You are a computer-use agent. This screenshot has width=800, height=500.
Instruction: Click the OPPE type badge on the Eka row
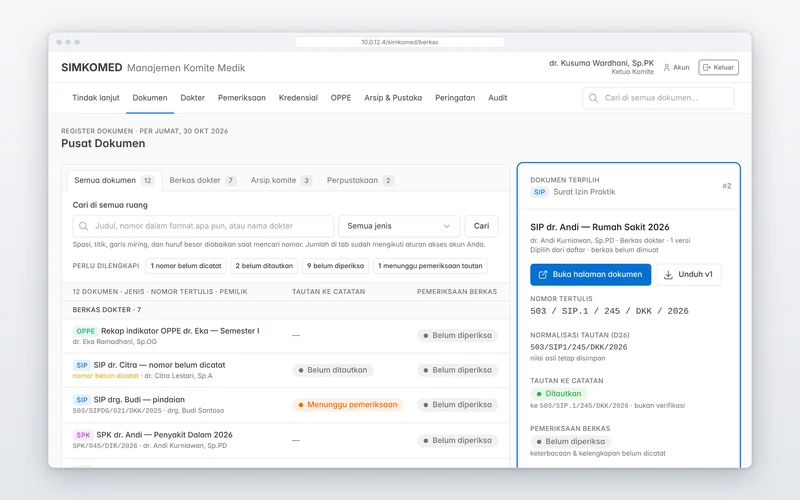click(85, 331)
